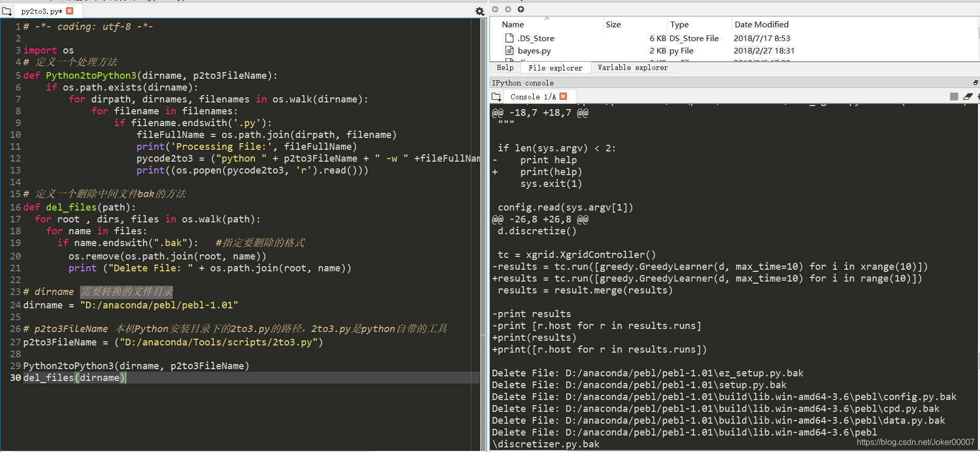Select the bayes.py file row
The image size is (980, 452).
733,50
